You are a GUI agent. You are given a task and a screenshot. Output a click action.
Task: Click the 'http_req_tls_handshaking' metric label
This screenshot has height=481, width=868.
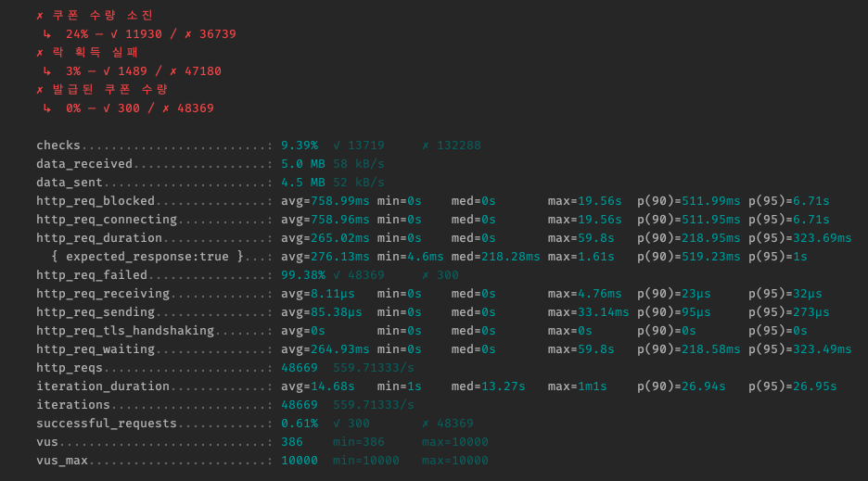[x=125, y=331]
